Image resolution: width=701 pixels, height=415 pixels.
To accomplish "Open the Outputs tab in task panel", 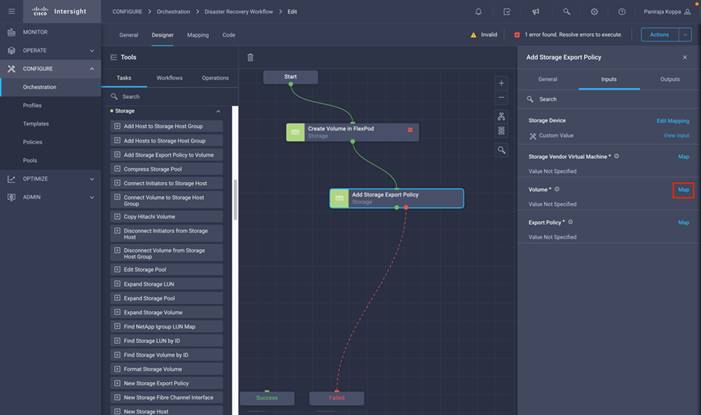I will (670, 79).
